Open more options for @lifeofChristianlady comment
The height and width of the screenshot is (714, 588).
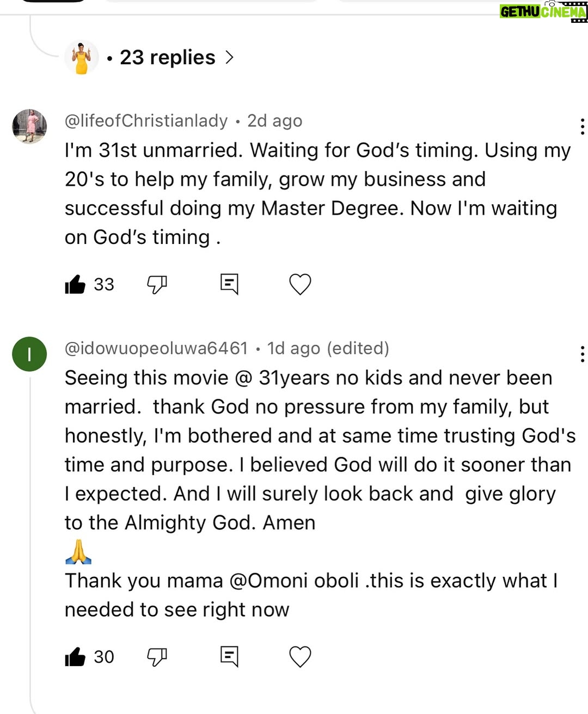pos(582,127)
